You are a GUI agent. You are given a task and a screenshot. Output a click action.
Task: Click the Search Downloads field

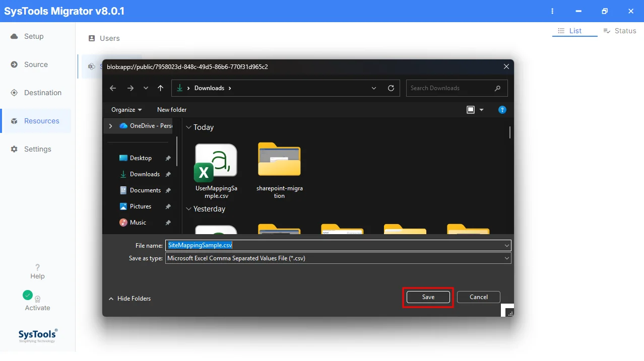pos(457,88)
